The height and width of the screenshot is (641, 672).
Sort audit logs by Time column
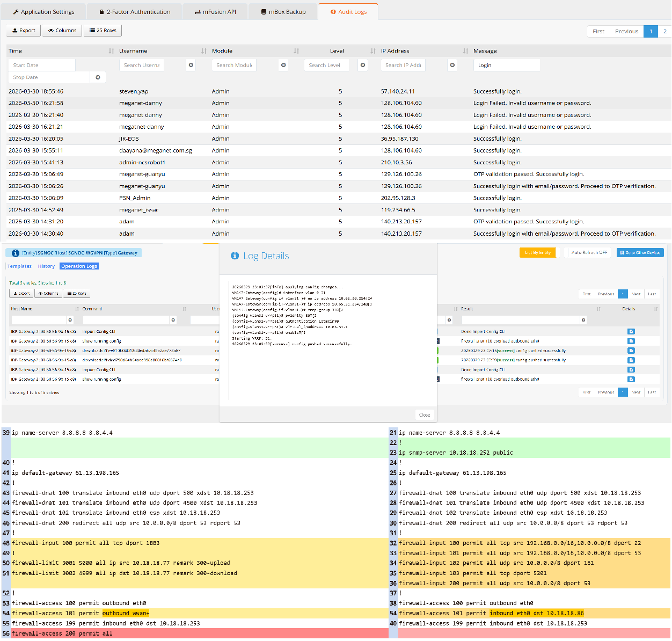(111, 51)
